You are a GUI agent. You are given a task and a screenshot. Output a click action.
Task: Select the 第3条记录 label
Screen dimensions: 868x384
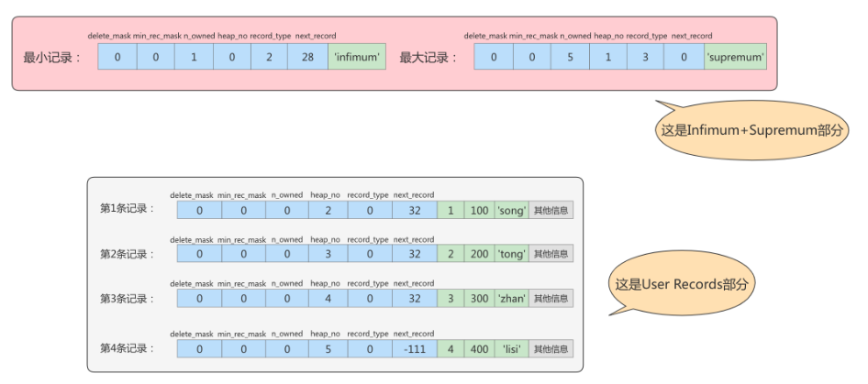(x=128, y=298)
